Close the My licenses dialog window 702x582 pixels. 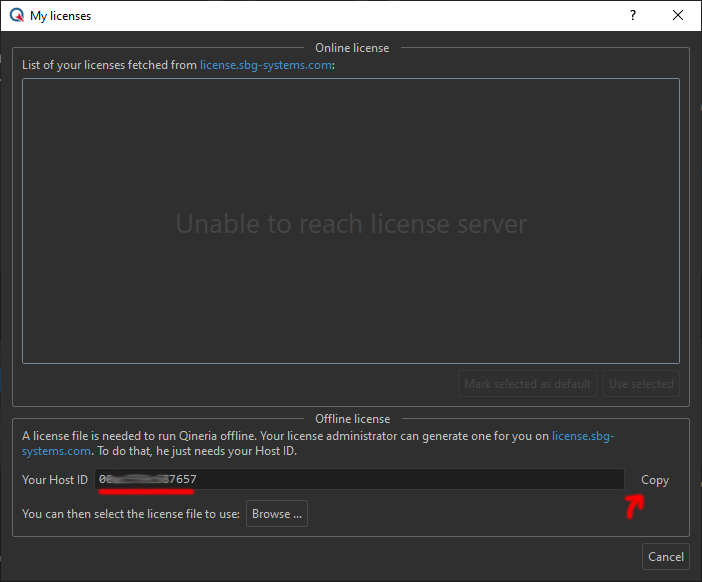(678, 16)
